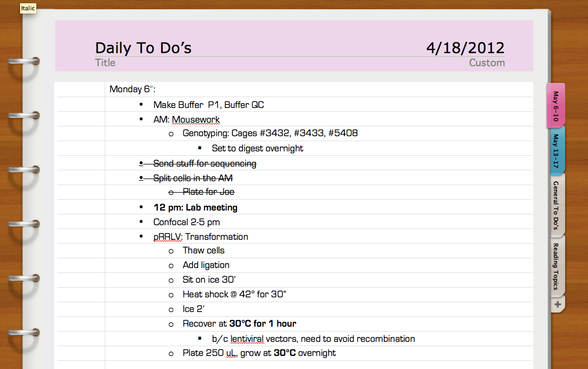Click the circle marker beside "Thaw cells"

click(x=171, y=250)
